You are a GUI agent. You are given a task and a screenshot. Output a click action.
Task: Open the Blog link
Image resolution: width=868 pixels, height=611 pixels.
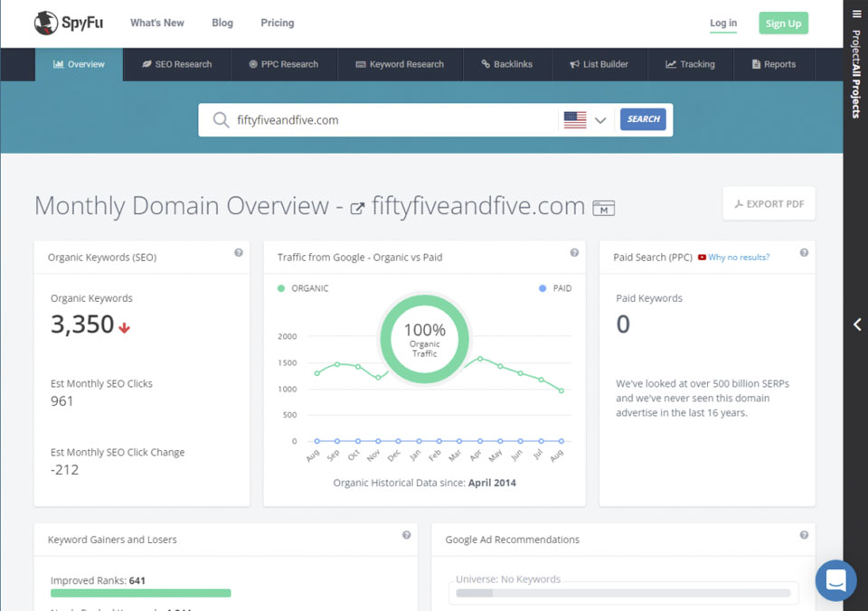222,23
